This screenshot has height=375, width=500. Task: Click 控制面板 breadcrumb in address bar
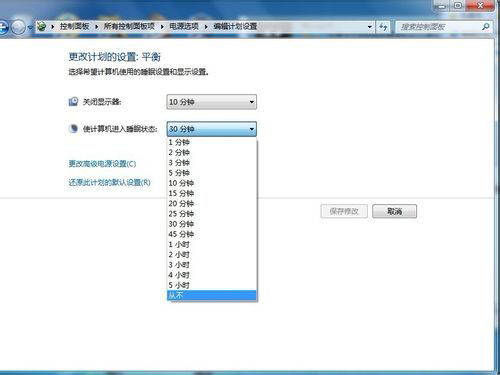pyautogui.click(x=74, y=26)
